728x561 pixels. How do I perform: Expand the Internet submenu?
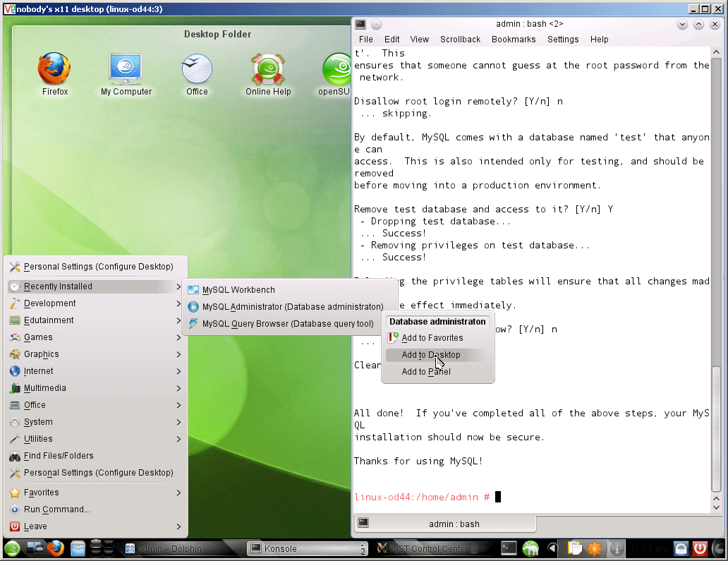tap(95, 371)
